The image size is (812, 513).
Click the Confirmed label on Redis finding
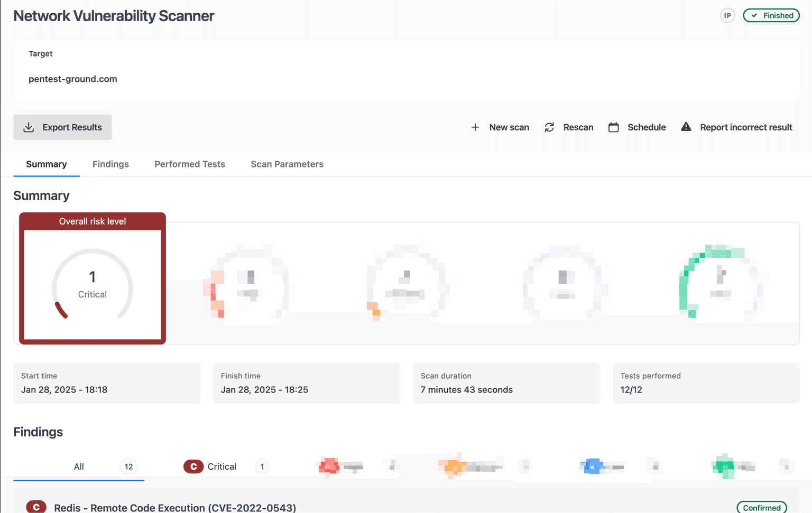[761, 507]
